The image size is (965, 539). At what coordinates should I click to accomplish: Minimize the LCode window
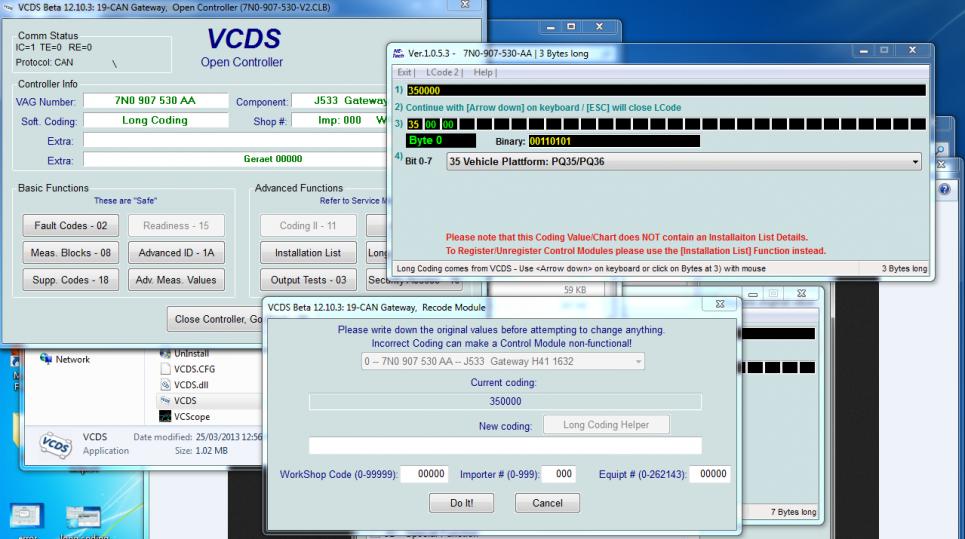863,51
